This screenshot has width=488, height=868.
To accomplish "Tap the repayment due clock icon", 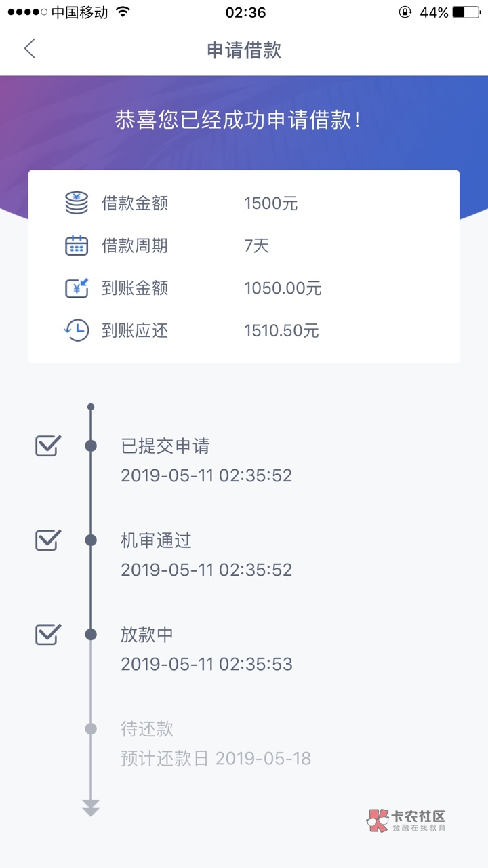I will click(77, 330).
